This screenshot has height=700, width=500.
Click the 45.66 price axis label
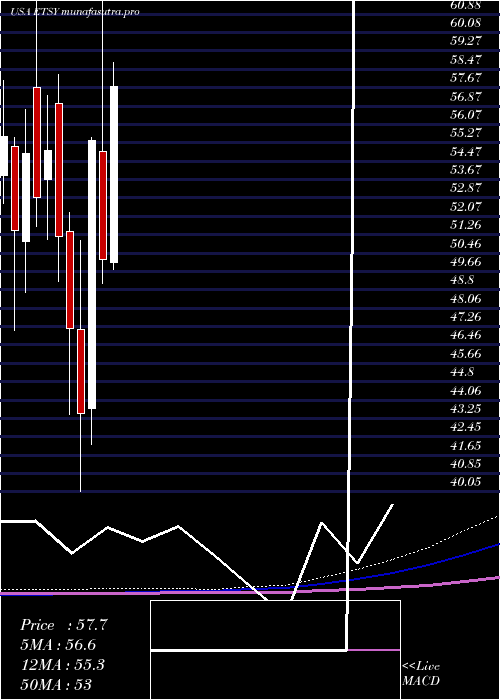[466, 354]
